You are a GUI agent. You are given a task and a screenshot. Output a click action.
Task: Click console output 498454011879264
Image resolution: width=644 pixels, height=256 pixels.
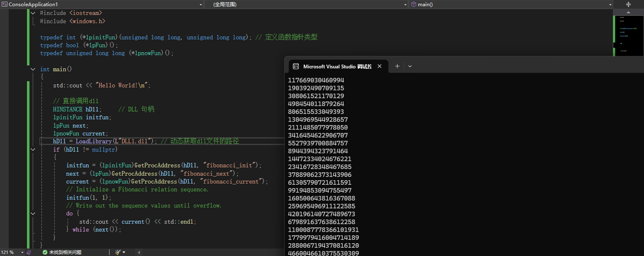316,104
